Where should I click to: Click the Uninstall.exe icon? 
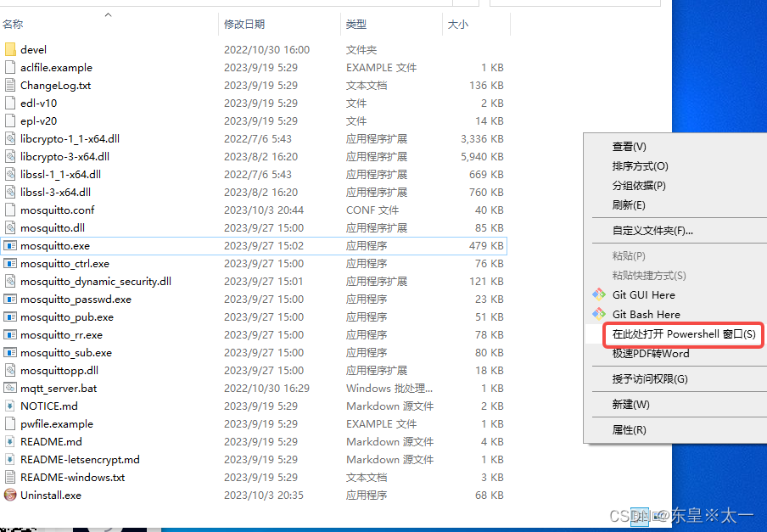[x=10, y=496]
